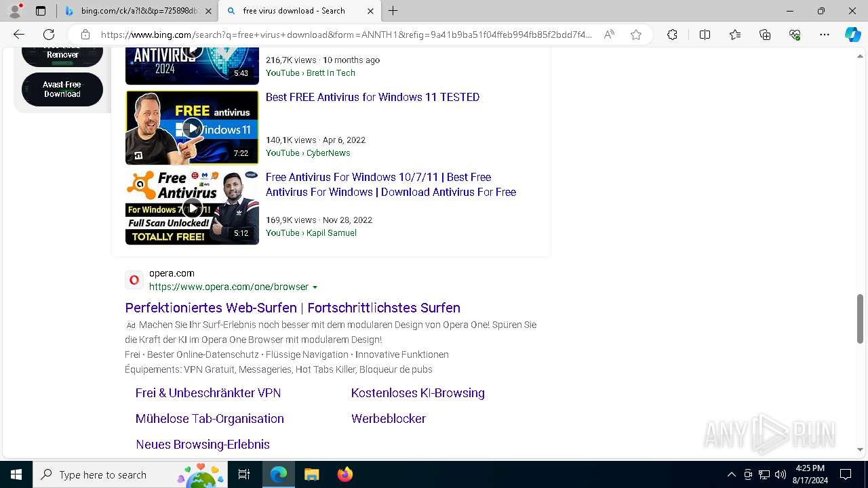Click the opera.com site name
This screenshot has width=868, height=488.
click(172, 273)
